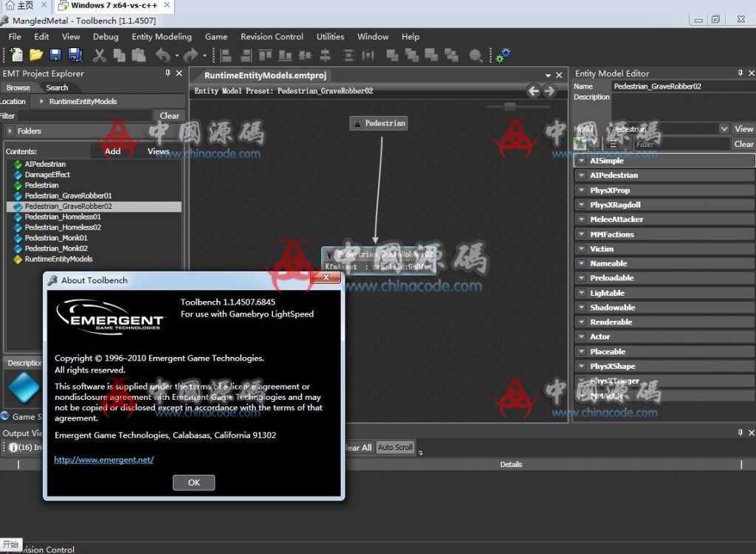Open the document tab list dropdown arrow

548,76
